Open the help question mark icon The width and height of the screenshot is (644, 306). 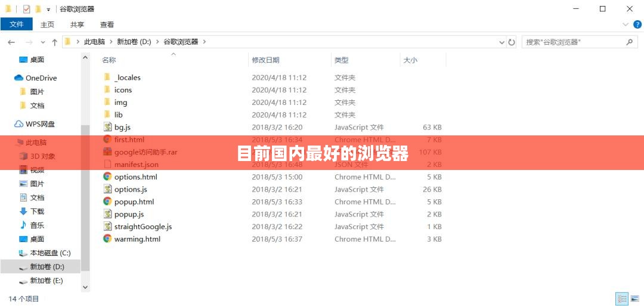pyautogui.click(x=637, y=24)
